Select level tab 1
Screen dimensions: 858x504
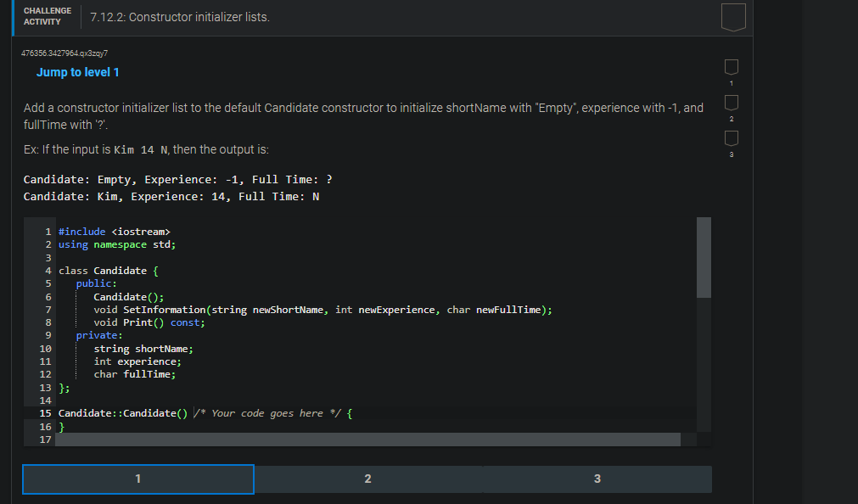[x=137, y=479]
